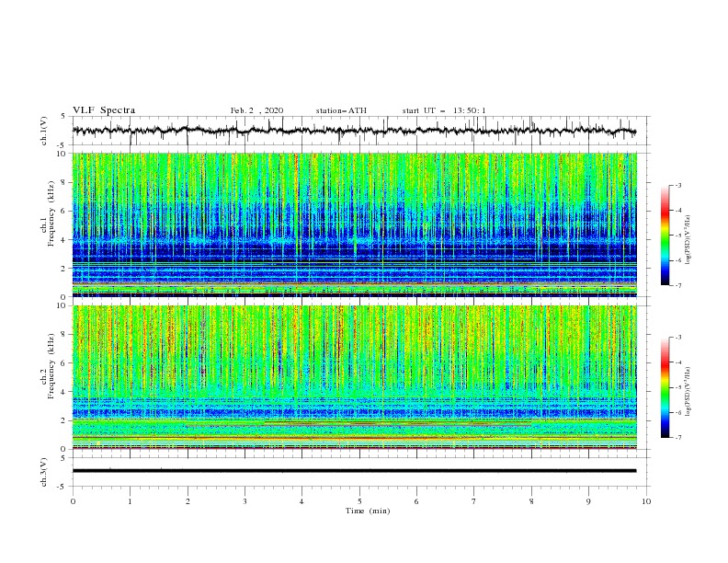Image resolution: width=728 pixels, height=563 pixels.
Task: Click time axis tick label "1"
Action: click(x=130, y=501)
